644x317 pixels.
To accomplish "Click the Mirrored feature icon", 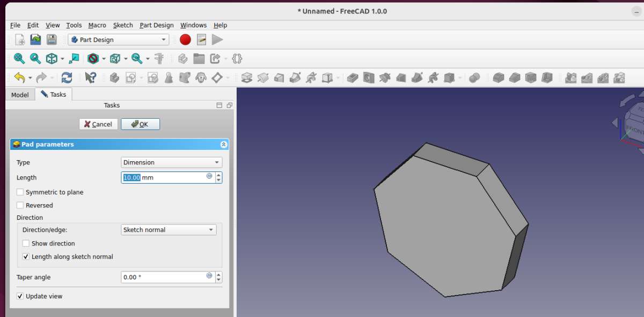I will pyautogui.click(x=571, y=78).
